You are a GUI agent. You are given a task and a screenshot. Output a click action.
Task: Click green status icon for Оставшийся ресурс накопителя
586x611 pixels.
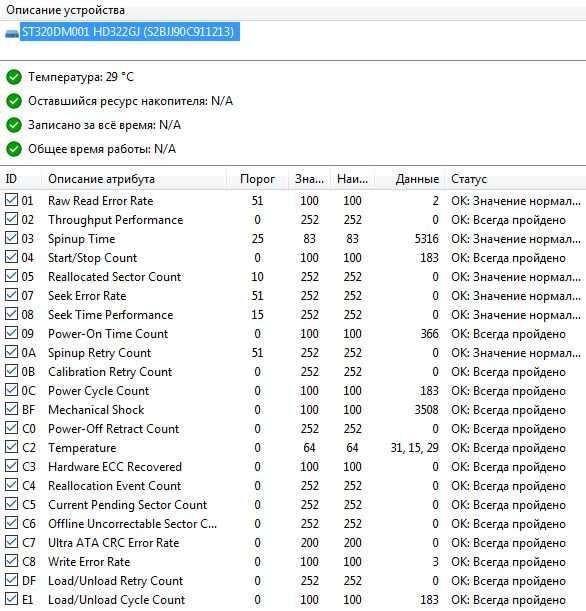14,101
